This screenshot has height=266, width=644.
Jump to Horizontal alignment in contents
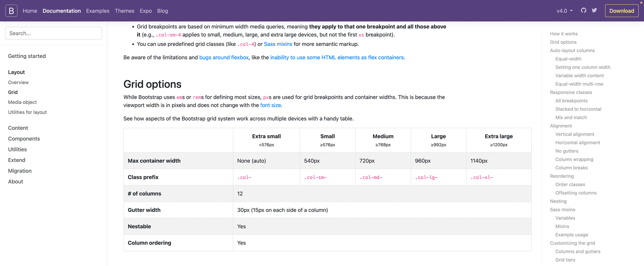click(x=578, y=143)
